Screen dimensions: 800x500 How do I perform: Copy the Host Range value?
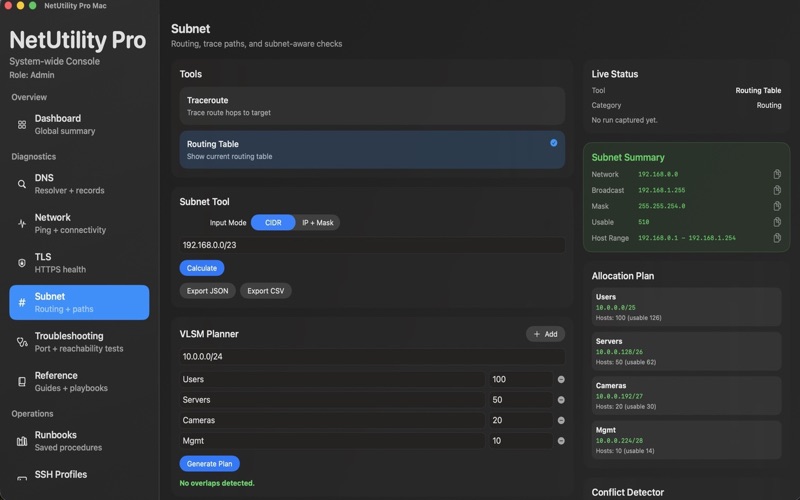tap(777, 238)
